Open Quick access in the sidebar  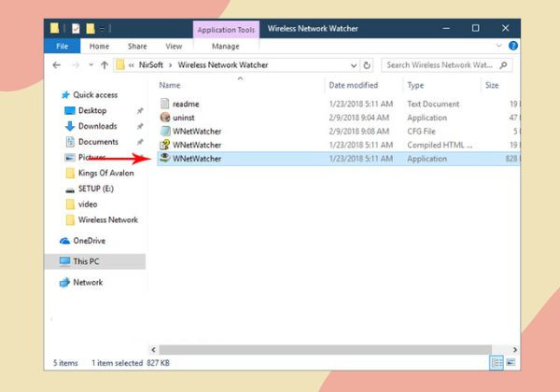coord(95,95)
